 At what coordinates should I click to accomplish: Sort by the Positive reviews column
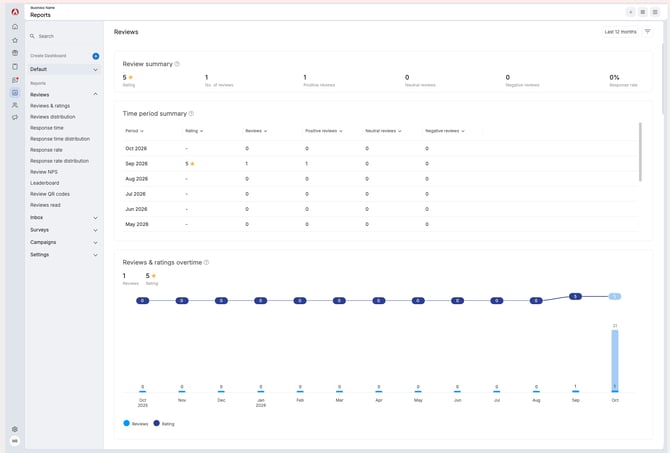(x=323, y=131)
